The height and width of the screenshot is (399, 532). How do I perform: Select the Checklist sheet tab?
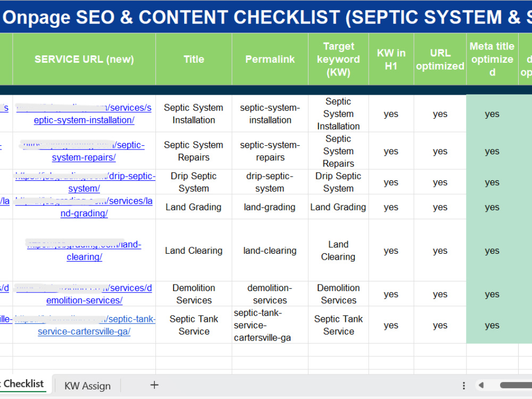(x=23, y=384)
